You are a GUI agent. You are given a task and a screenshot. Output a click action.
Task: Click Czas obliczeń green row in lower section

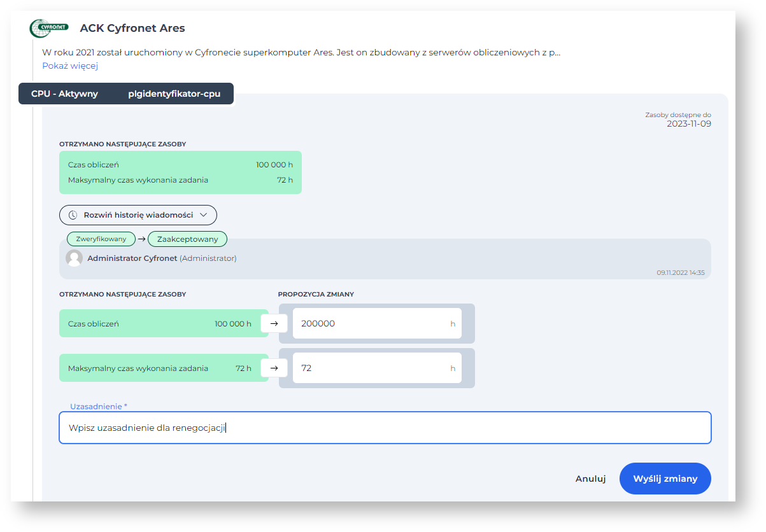click(164, 323)
